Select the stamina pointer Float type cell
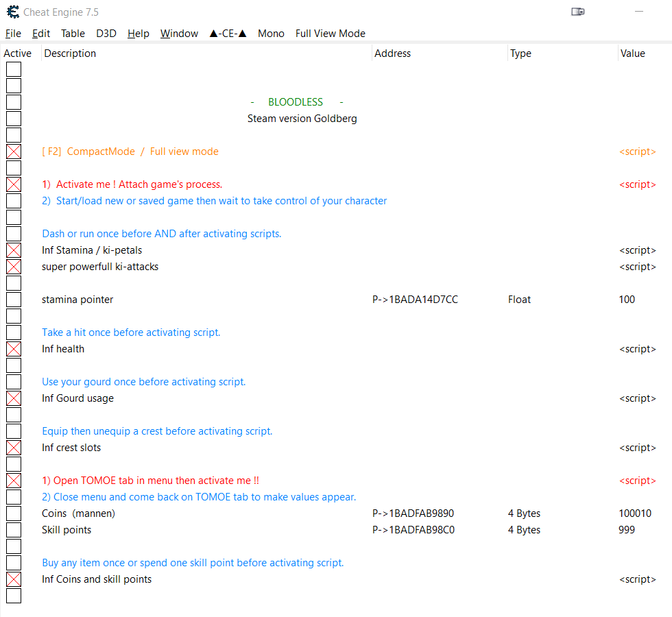 pos(519,300)
